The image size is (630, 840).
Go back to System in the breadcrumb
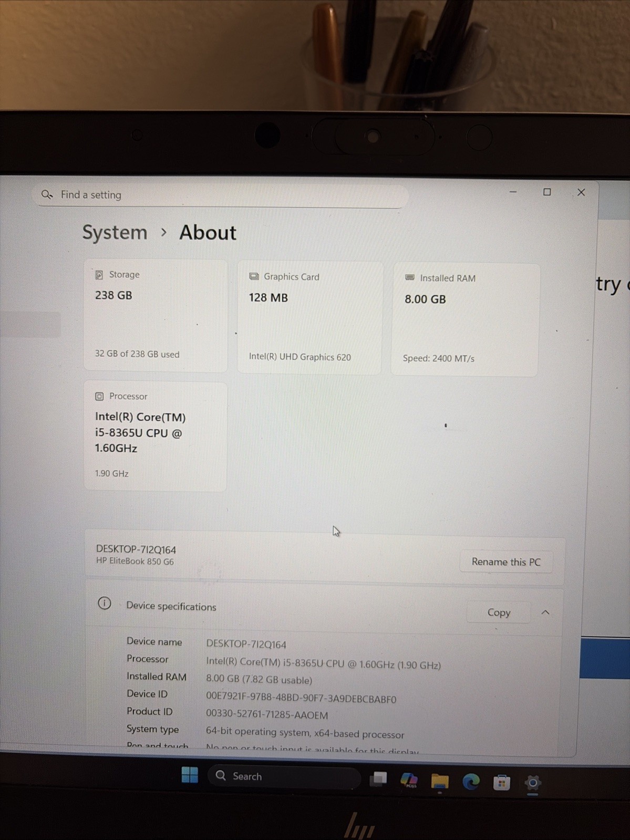[x=115, y=232]
